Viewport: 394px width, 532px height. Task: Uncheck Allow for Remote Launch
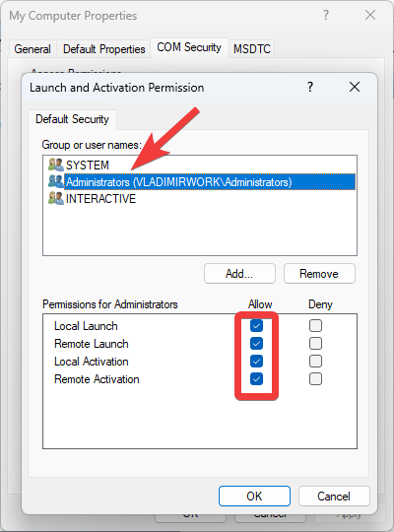[x=256, y=344]
